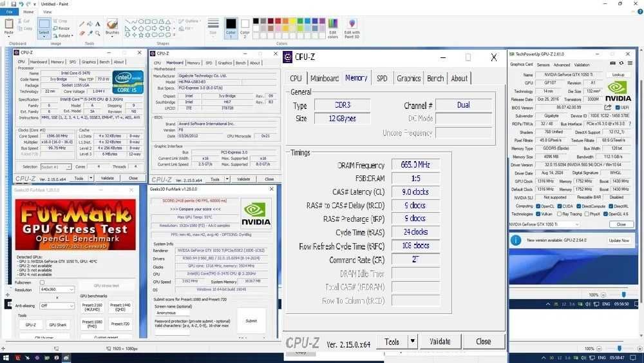Enable the Fullscreen checkbox in FurMark

click(x=42, y=282)
